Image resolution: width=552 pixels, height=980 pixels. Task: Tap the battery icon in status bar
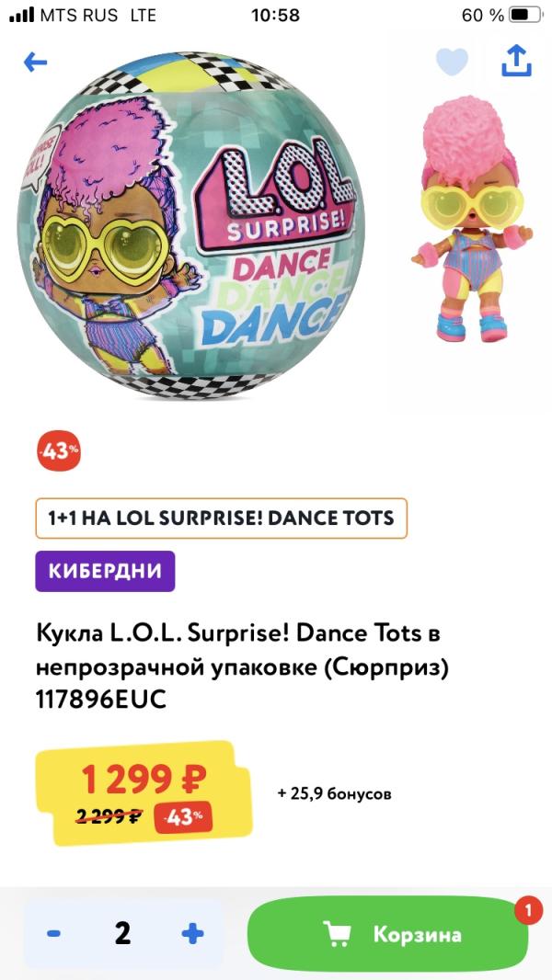click(524, 15)
